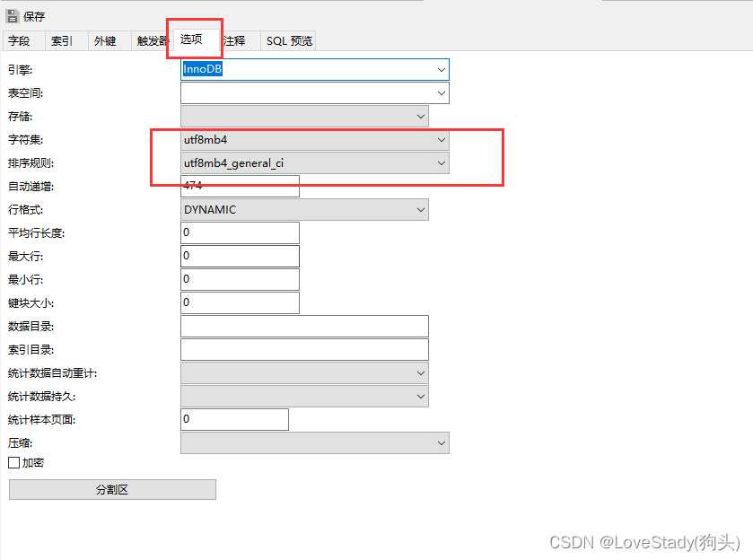Image resolution: width=753 pixels, height=560 pixels.
Task: Open the 压缩 compression dropdown
Action: (315, 442)
